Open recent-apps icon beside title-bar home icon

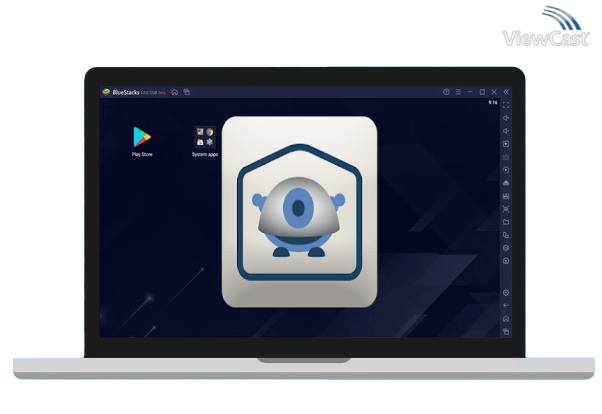(x=187, y=92)
